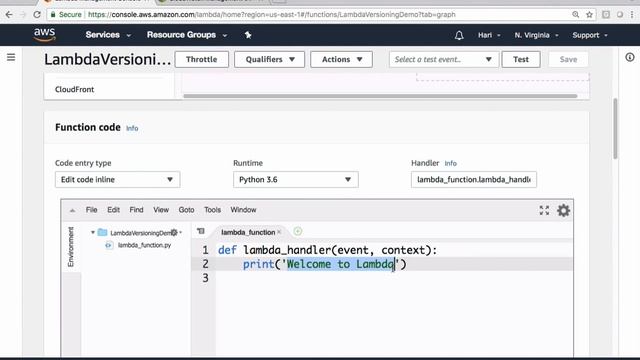Screen dimensions: 640x360
Task: Click the secure padlock icon
Action: [53, 14]
